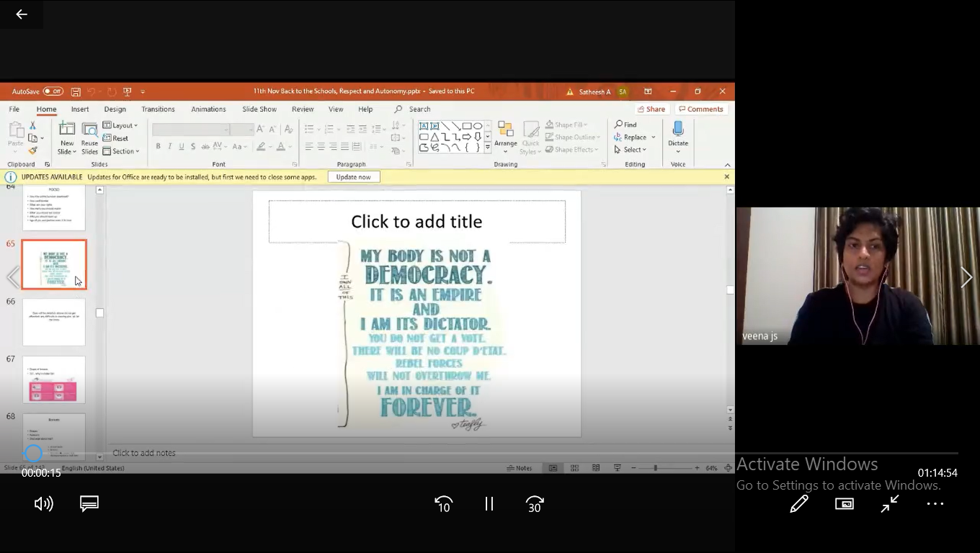Click Increase Font Size icon
The width and height of the screenshot is (980, 553).
coord(261,129)
